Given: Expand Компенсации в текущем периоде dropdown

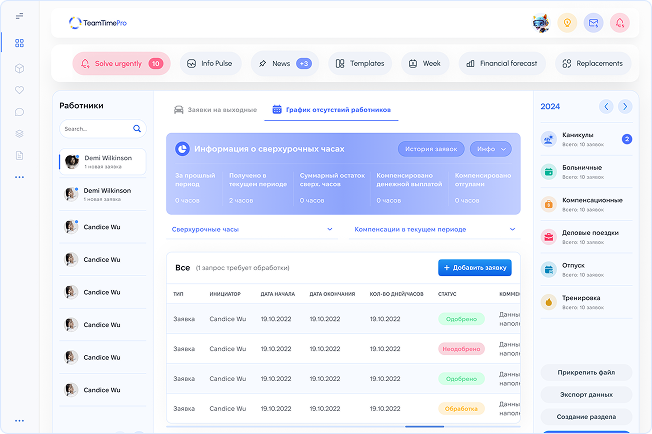Looking at the screenshot, I should click(x=435, y=229).
